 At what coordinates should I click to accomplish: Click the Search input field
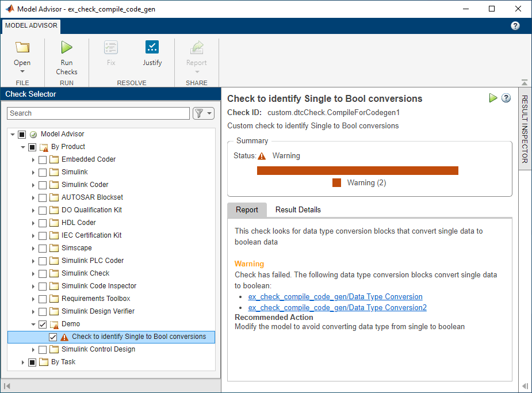point(98,113)
